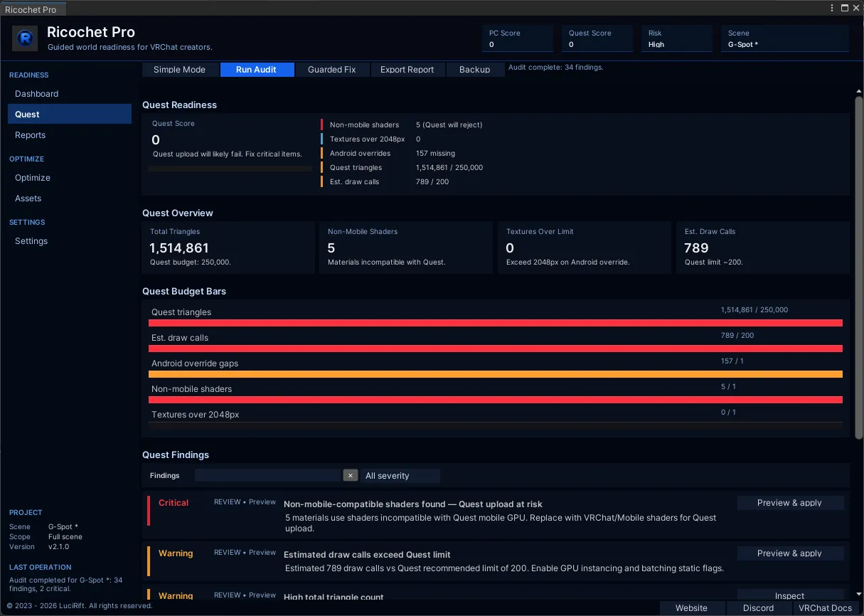864x616 pixels.
Task: Click "Estimated draw calls exceed Quest limit" title
Action: pyautogui.click(x=367, y=555)
